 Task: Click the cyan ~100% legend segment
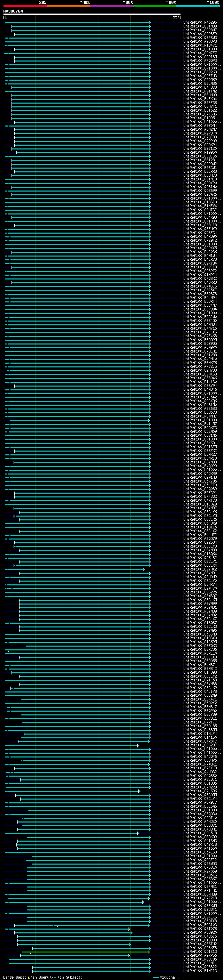(x=198, y=6)
